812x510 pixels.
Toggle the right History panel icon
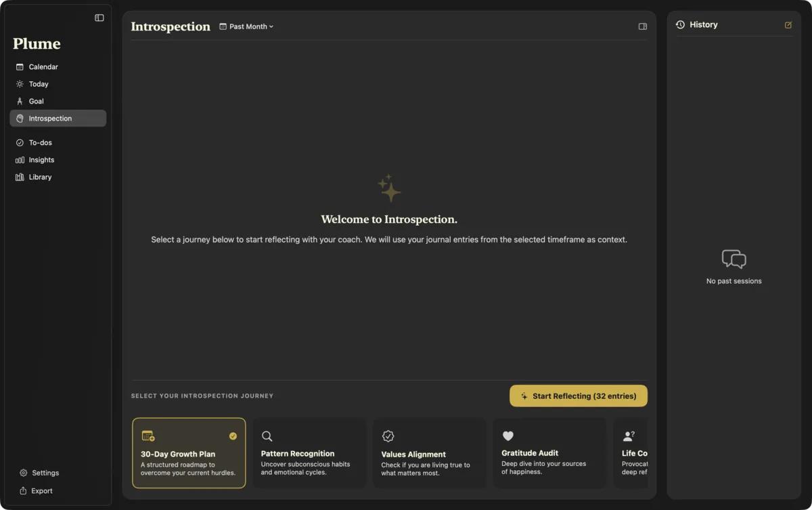click(x=643, y=26)
